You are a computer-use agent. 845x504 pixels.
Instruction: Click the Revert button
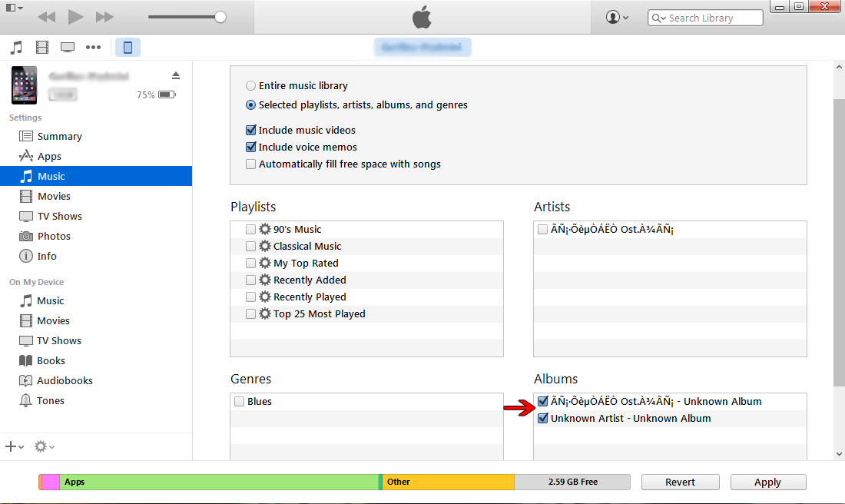pyautogui.click(x=680, y=482)
